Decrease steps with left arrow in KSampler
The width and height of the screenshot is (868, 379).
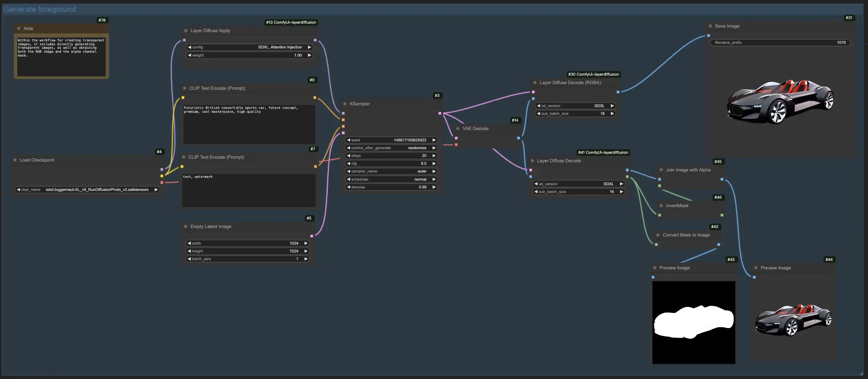348,156
